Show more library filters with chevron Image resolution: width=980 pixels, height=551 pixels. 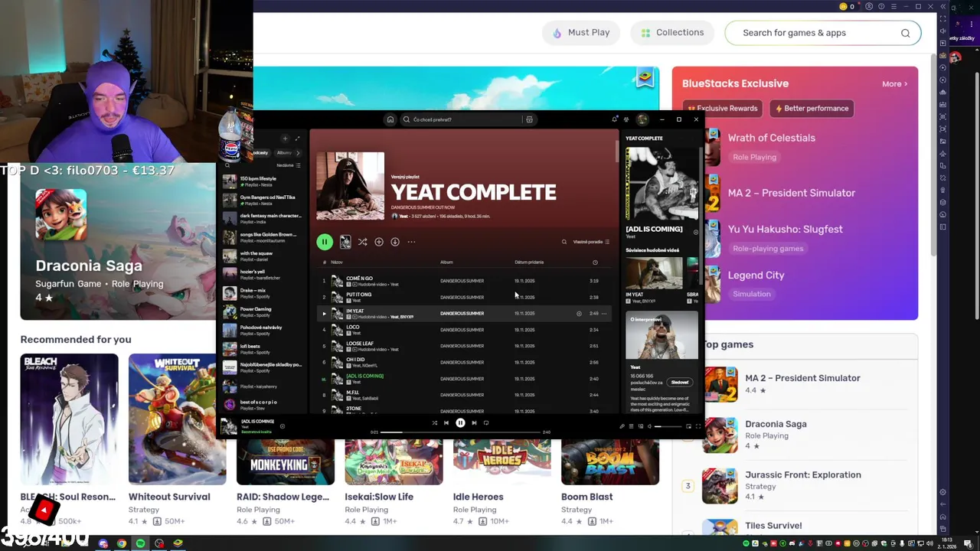click(298, 153)
